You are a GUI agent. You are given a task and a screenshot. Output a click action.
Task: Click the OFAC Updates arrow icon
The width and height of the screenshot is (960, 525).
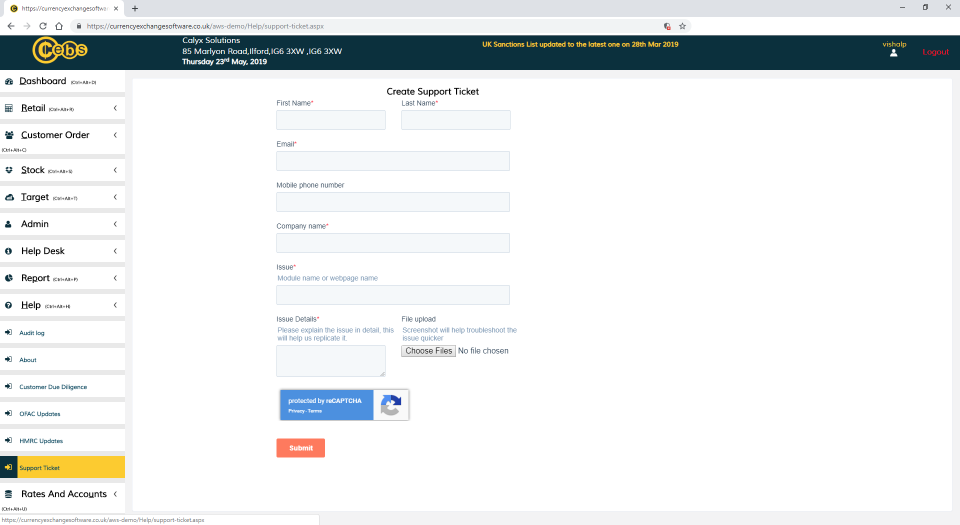click(x=9, y=413)
